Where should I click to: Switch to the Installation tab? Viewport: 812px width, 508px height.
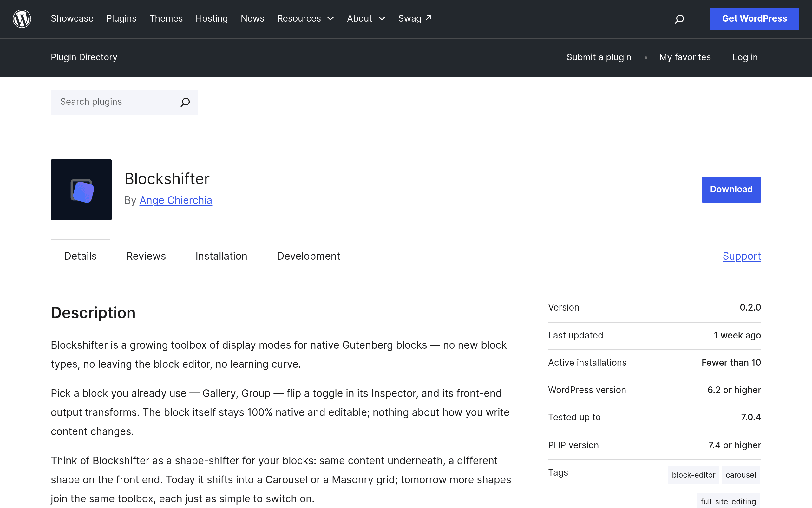[221, 256]
